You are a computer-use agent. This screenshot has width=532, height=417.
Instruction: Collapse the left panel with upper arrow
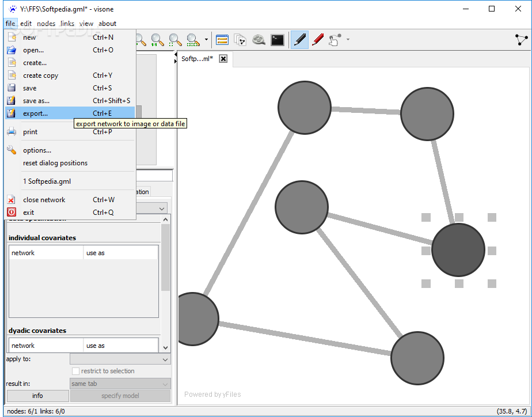click(x=176, y=54)
